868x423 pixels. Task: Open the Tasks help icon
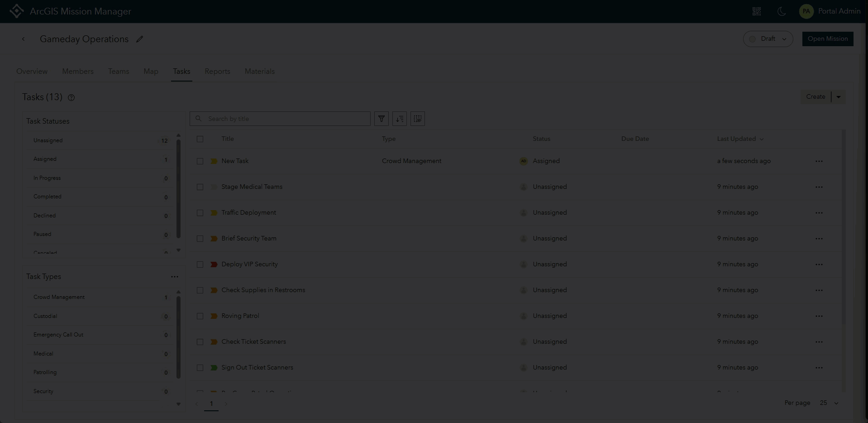pyautogui.click(x=71, y=97)
